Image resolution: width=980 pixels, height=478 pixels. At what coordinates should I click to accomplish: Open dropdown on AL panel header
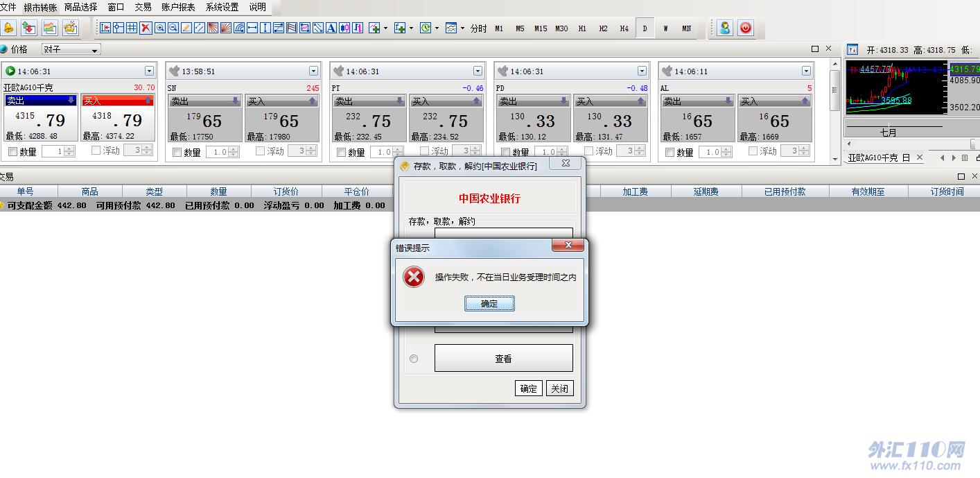click(806, 71)
